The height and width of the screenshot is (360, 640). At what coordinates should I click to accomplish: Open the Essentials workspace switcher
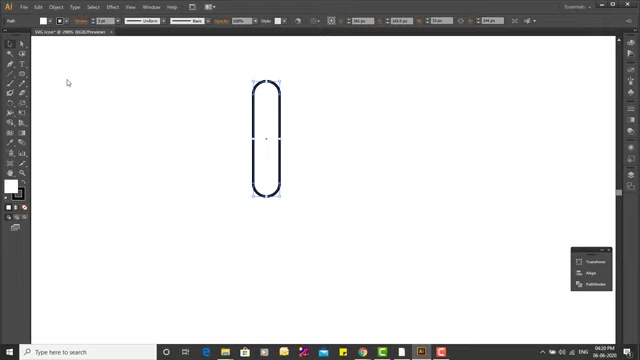point(578,7)
